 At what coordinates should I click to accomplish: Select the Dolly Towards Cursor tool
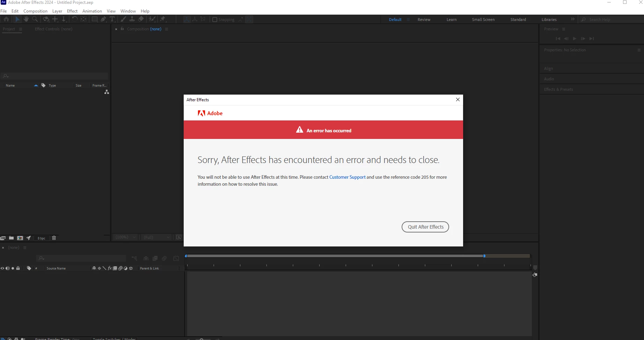click(64, 19)
